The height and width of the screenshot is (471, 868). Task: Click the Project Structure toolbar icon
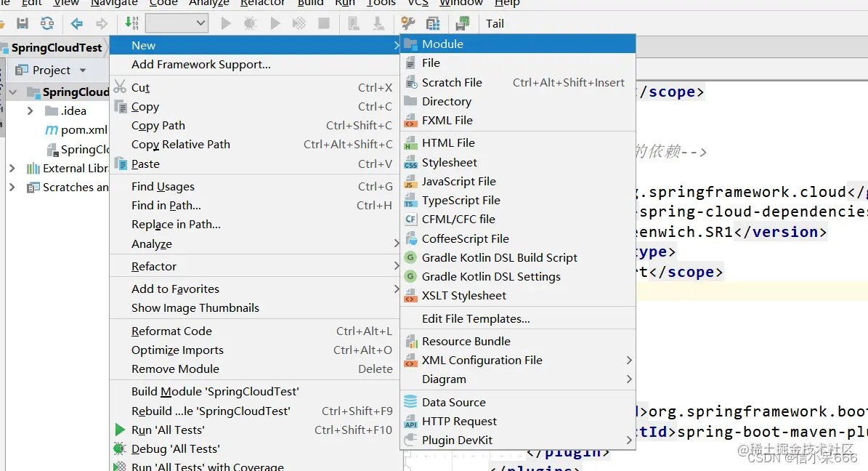point(433,23)
